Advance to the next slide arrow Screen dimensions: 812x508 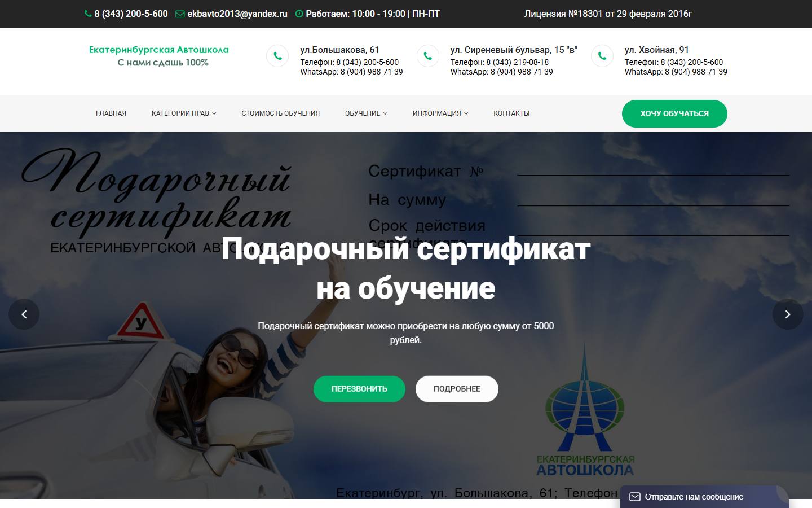tap(788, 314)
